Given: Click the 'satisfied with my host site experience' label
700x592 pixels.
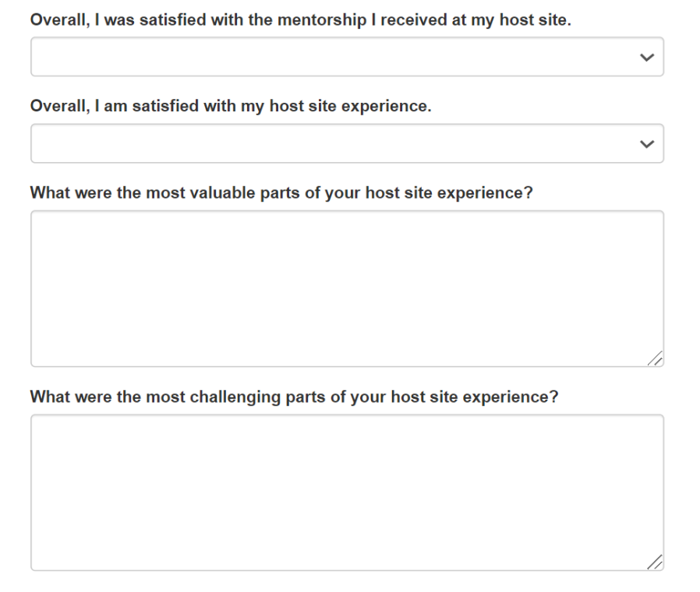Looking at the screenshot, I should 230,107.
